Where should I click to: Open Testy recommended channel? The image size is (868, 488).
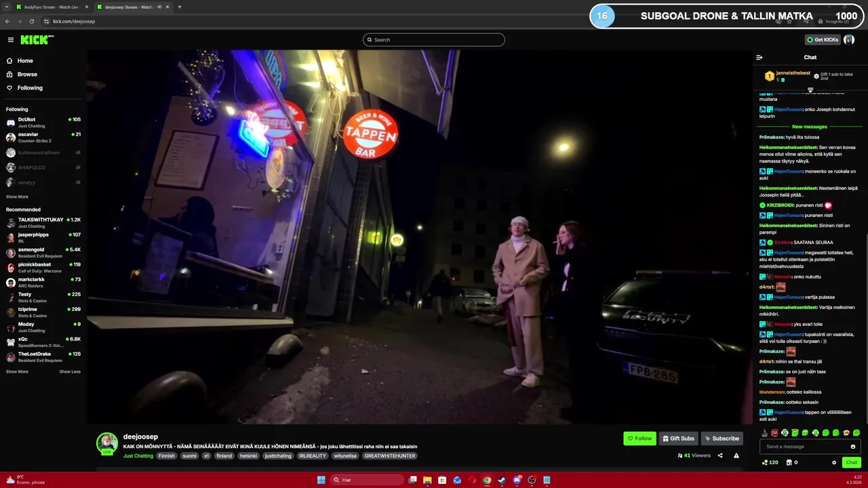[x=43, y=297]
